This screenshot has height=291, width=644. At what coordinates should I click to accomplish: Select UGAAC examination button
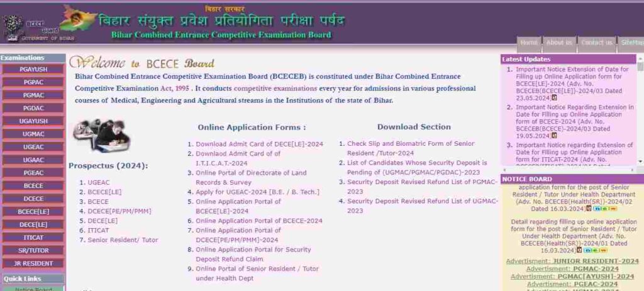pyautogui.click(x=33, y=160)
